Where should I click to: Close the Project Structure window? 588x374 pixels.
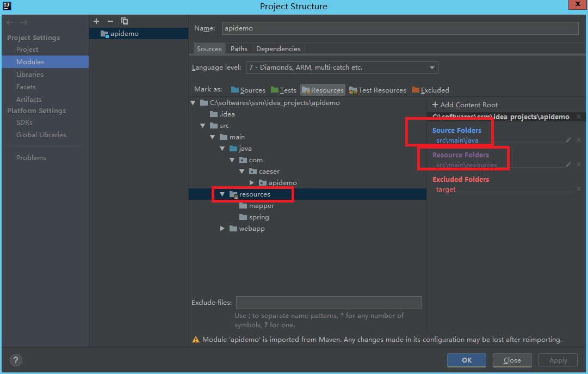click(x=578, y=4)
